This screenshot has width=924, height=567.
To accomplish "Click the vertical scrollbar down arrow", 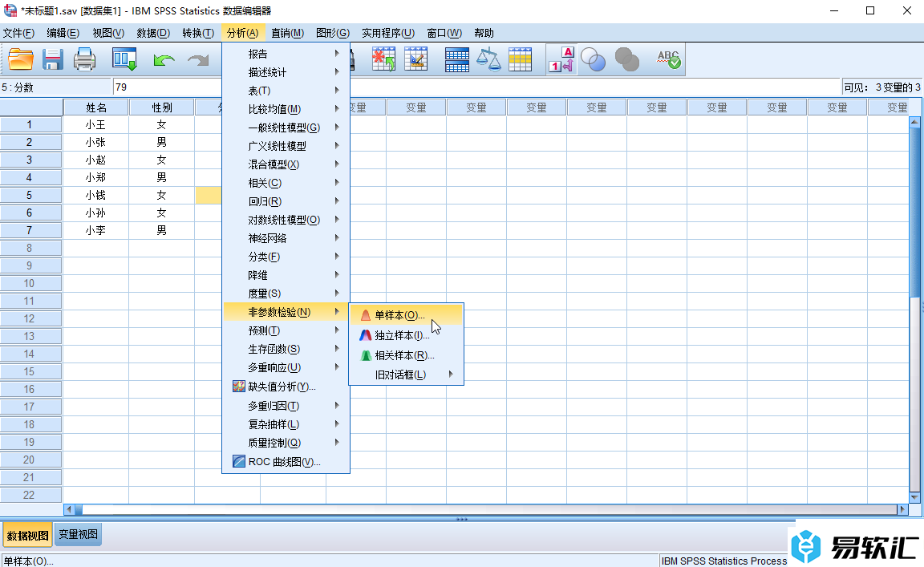I will 914,497.
